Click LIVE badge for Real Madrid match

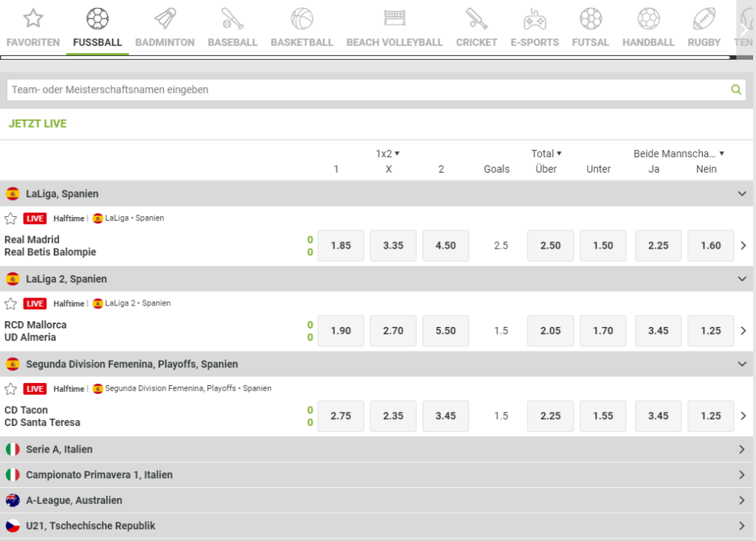[x=35, y=218]
